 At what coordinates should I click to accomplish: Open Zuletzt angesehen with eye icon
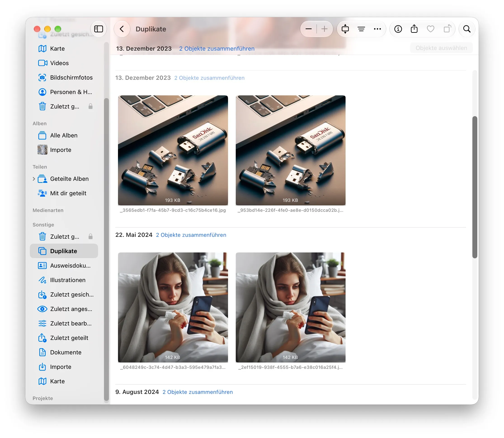(64, 309)
